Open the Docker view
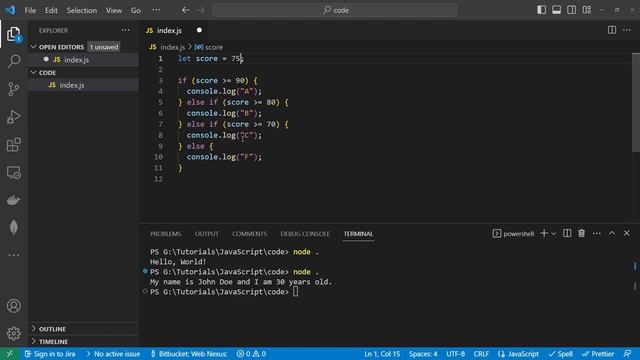The height and width of the screenshot is (360, 640). click(x=13, y=200)
